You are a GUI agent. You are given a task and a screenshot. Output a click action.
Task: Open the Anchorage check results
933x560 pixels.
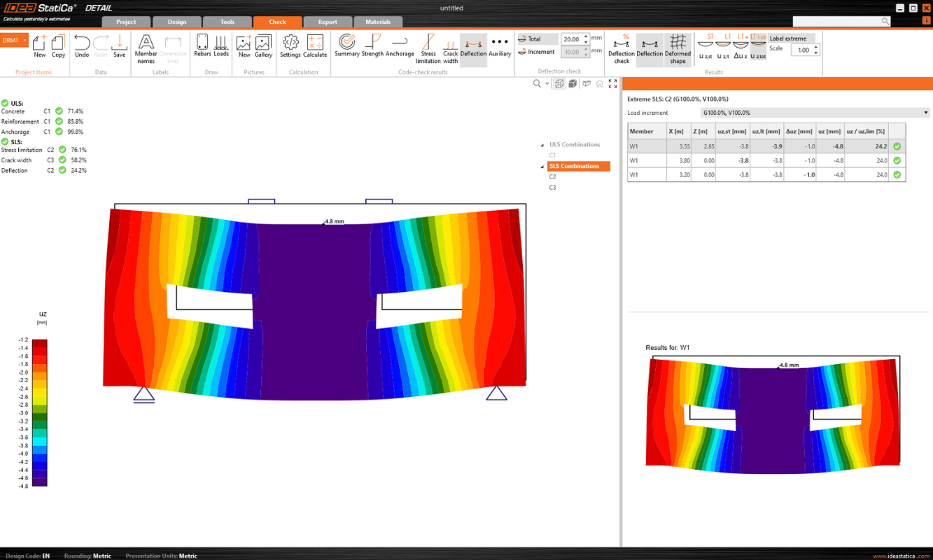pyautogui.click(x=400, y=45)
